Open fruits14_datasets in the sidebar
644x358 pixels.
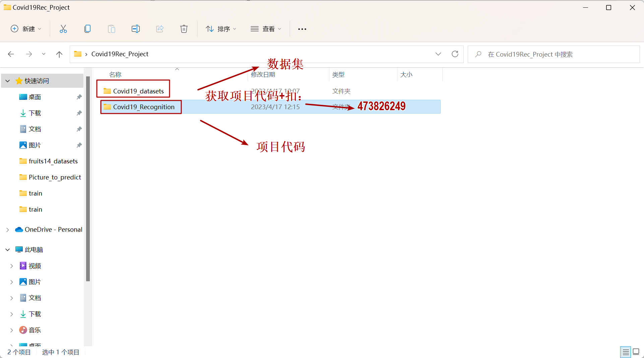(49, 161)
